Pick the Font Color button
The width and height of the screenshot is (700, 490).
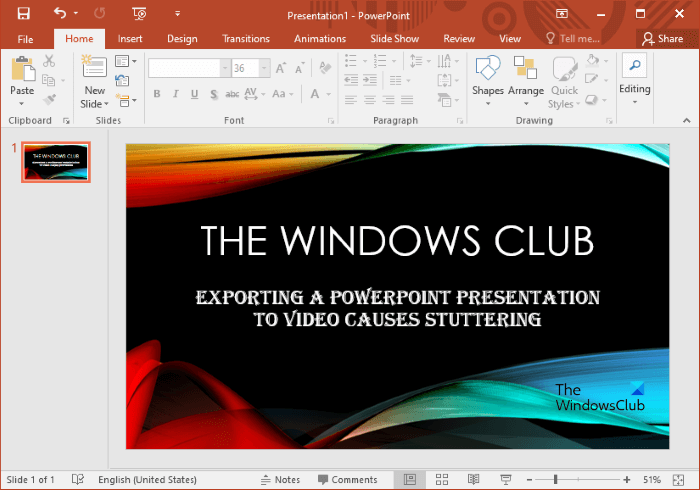coord(315,94)
